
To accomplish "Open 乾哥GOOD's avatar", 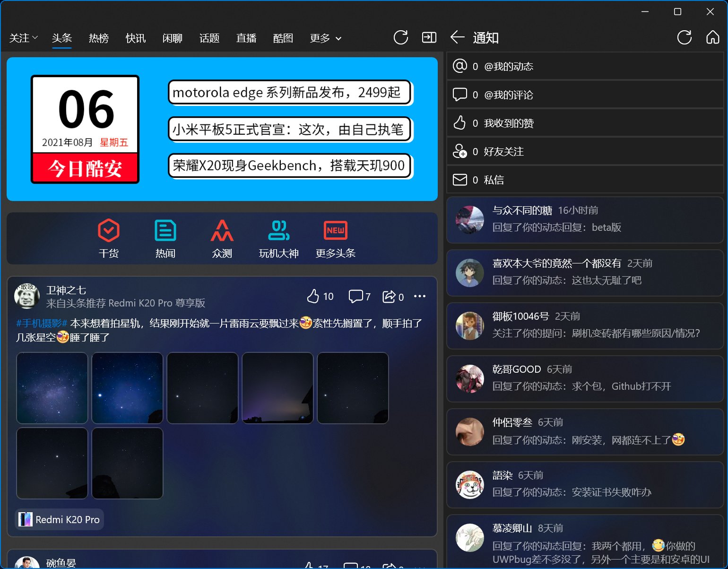I will pyautogui.click(x=470, y=379).
